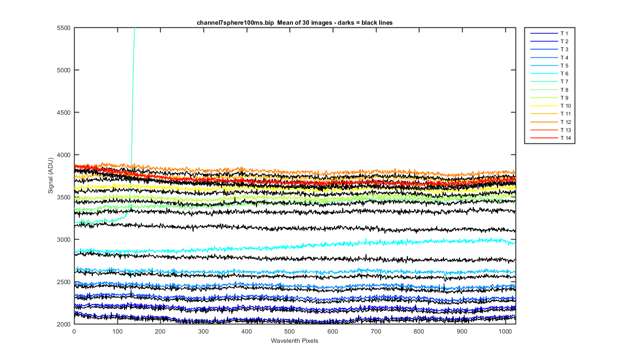Screen dimensions: 629x364
Task: Click the T 2 legend entry
Action: coord(550,41)
